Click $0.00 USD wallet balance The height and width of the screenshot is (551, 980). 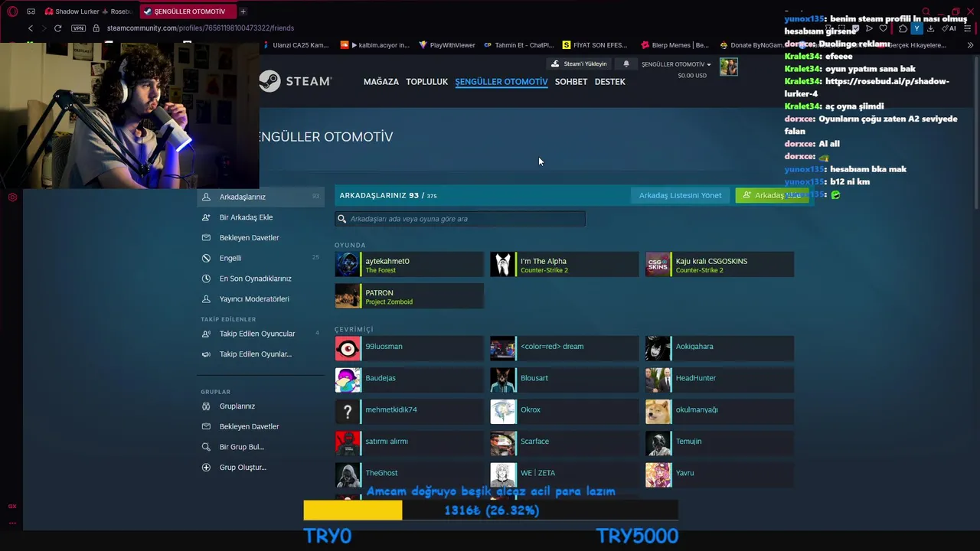[x=692, y=76]
